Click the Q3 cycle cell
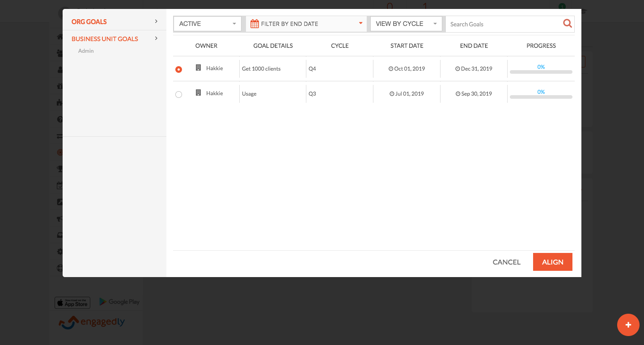The image size is (644, 345). point(312,94)
